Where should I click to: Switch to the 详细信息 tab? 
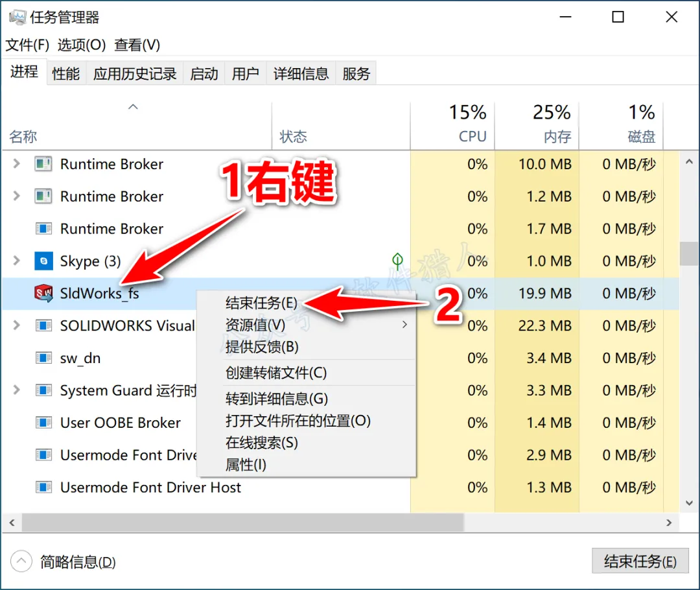[x=301, y=73]
